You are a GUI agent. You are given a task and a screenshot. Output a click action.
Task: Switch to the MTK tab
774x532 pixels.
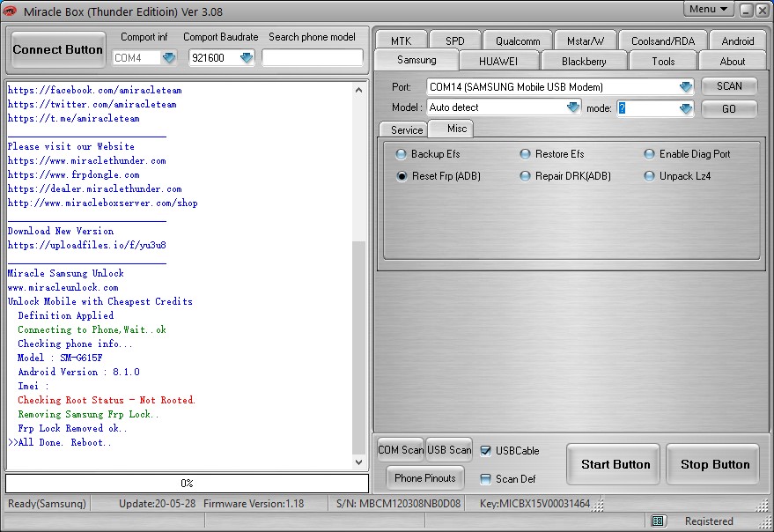point(401,41)
